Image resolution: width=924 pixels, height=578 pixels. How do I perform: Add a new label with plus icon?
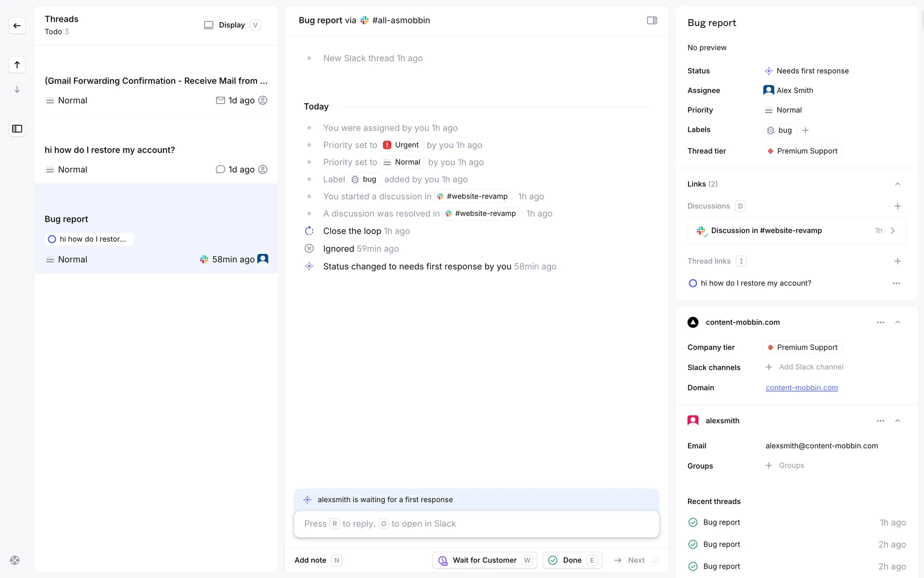(x=805, y=130)
